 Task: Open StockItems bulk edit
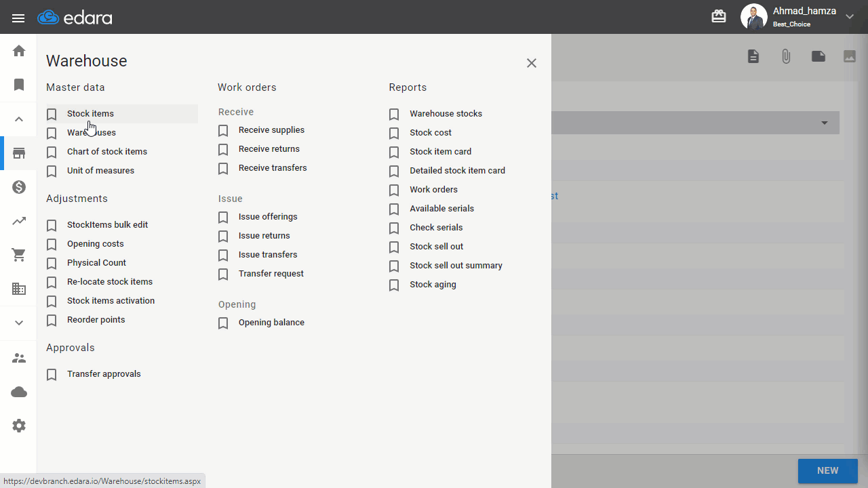pyautogui.click(x=107, y=225)
